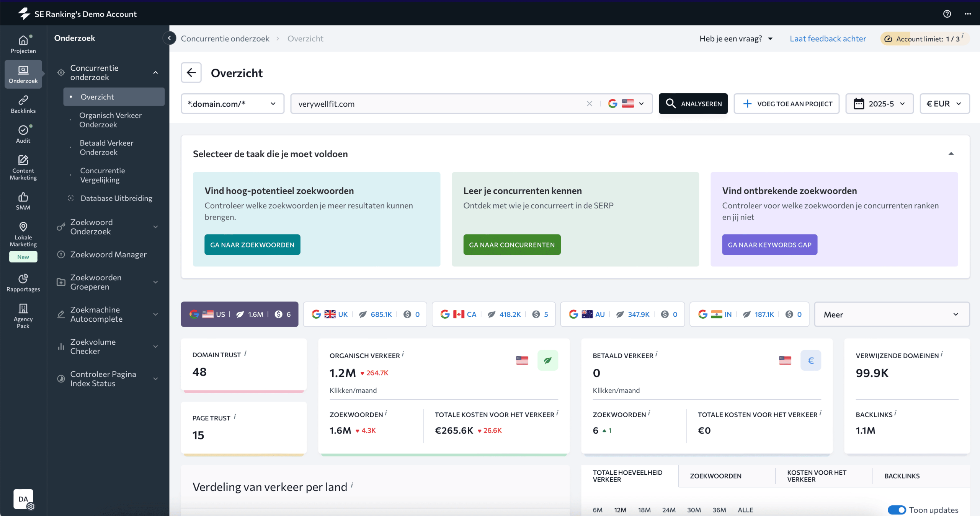This screenshot has height=516, width=980.
Task: Switch to Kosten Voor Het Verkeer tab
Action: click(x=817, y=476)
